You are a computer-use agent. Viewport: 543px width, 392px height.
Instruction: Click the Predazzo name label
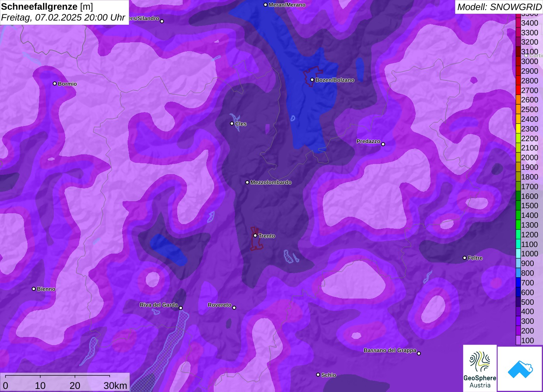[x=368, y=141]
